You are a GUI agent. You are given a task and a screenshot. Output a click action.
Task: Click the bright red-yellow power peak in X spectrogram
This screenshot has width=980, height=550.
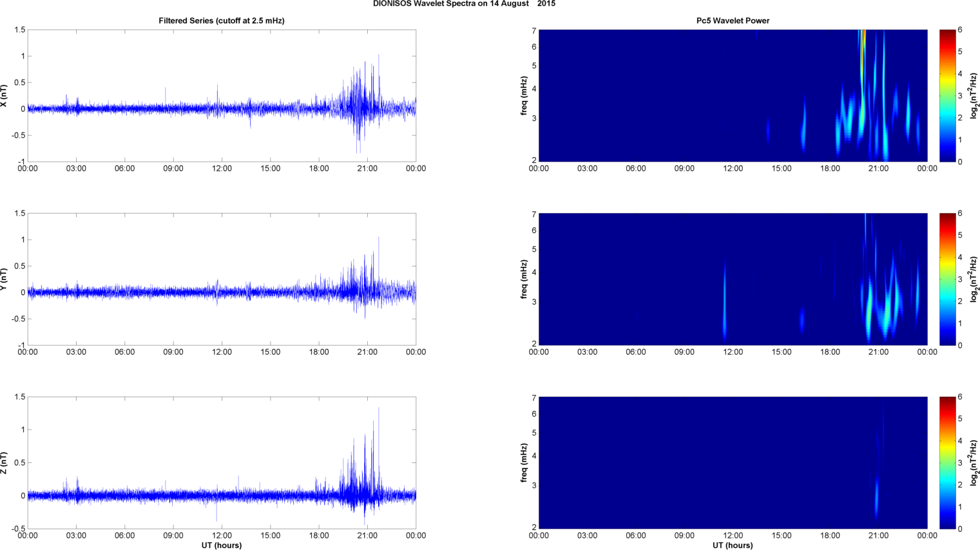tap(862, 55)
